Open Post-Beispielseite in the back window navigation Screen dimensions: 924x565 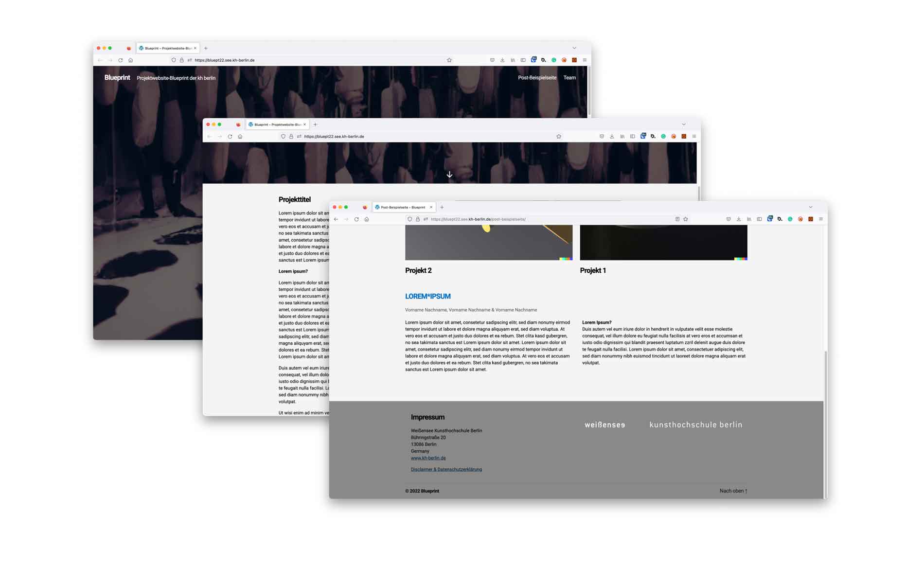click(537, 78)
